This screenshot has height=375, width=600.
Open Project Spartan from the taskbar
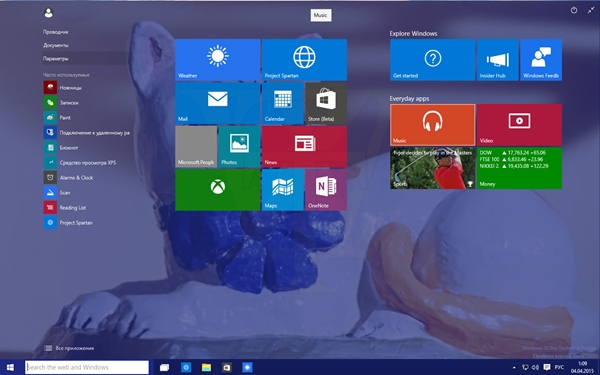click(x=186, y=367)
